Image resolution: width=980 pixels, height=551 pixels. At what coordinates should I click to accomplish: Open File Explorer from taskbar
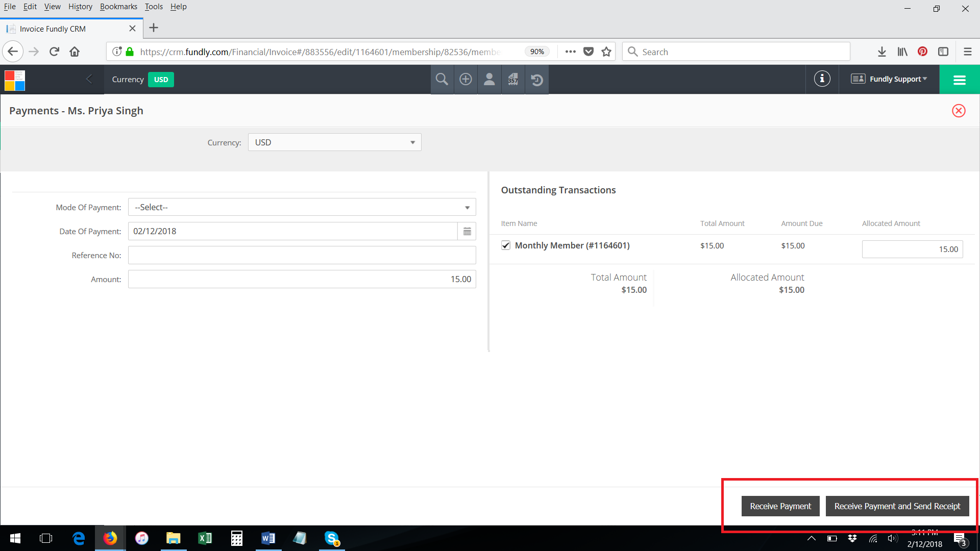174,538
